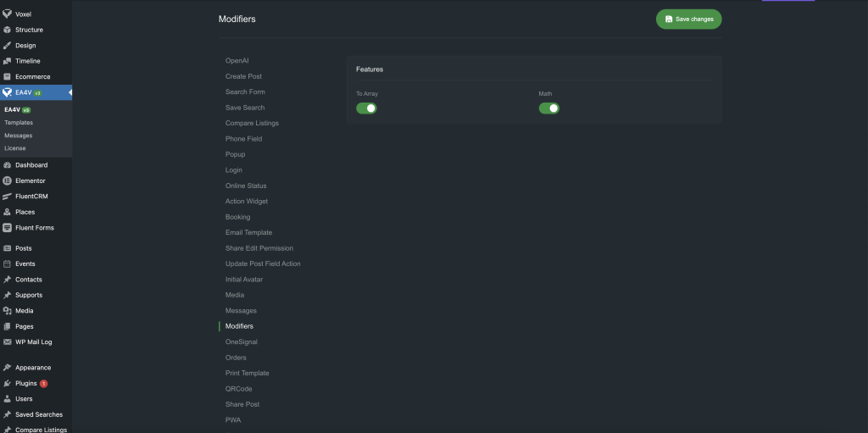Disable the To Array toggle
Screen dimensions: 868x433
pyautogui.click(x=366, y=108)
